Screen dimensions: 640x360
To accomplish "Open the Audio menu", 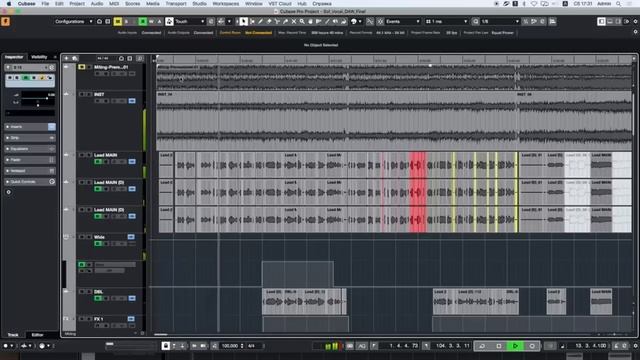I will tap(97, 4).
